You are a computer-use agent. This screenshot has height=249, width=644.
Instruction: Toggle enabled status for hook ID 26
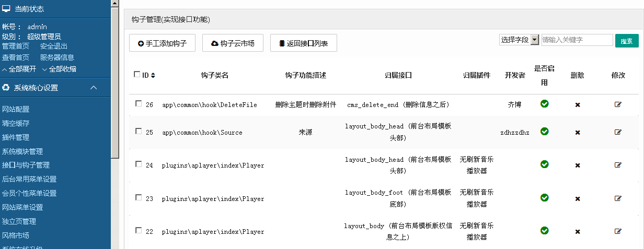pos(545,104)
